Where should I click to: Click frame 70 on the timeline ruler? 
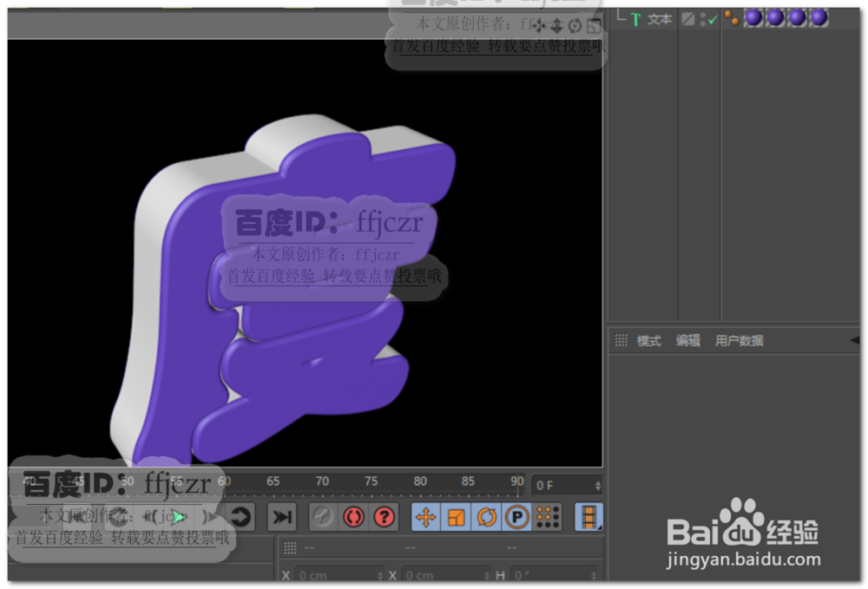322,481
